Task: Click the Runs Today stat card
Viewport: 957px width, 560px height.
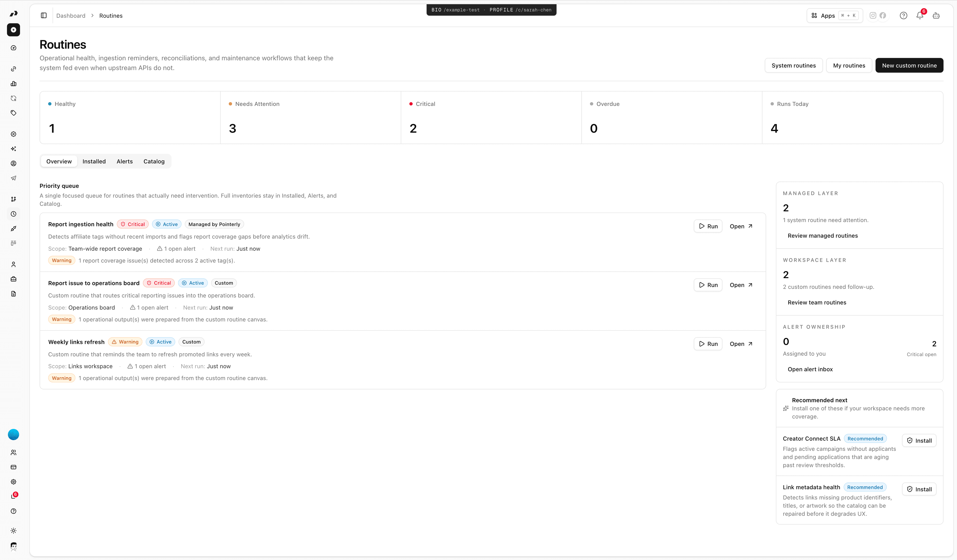Action: [x=853, y=117]
